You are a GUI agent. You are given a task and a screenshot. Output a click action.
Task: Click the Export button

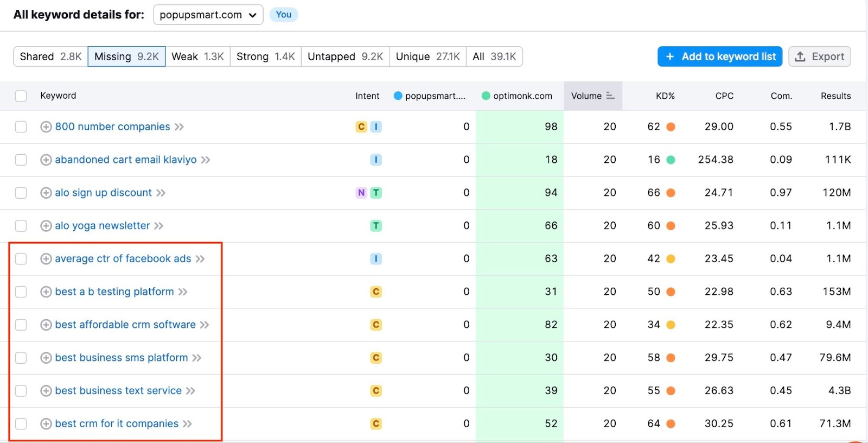819,56
